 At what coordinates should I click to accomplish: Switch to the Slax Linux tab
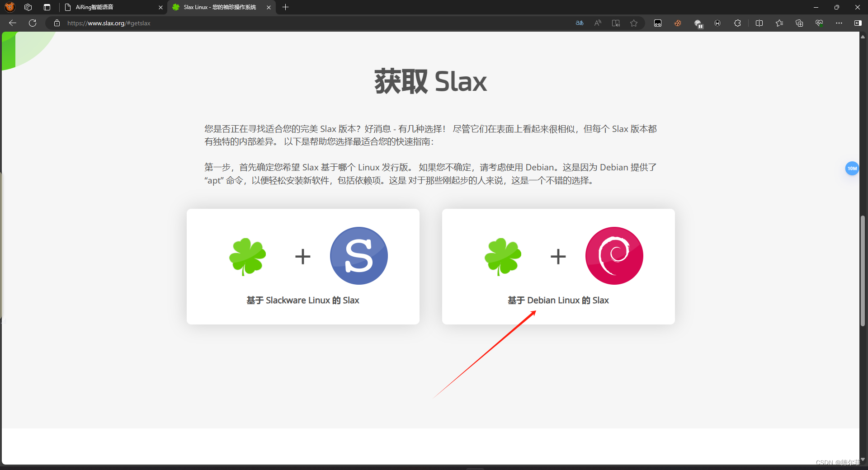tap(222, 7)
